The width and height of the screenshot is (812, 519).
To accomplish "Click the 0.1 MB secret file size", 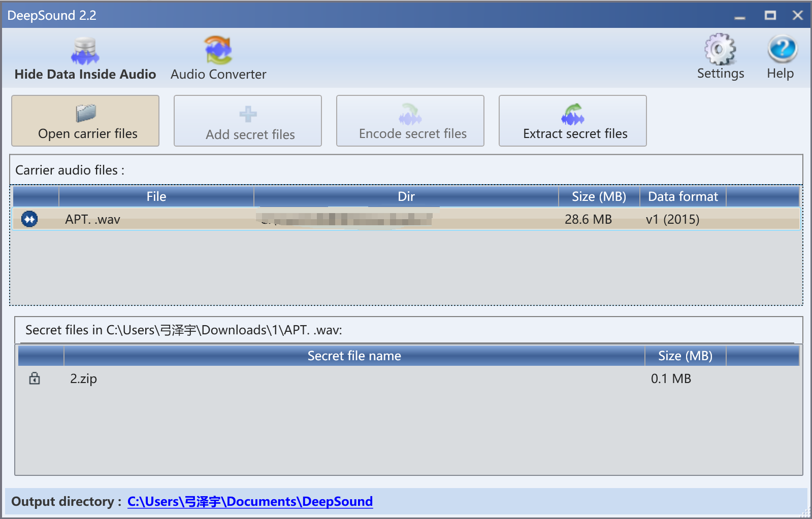I will [671, 378].
